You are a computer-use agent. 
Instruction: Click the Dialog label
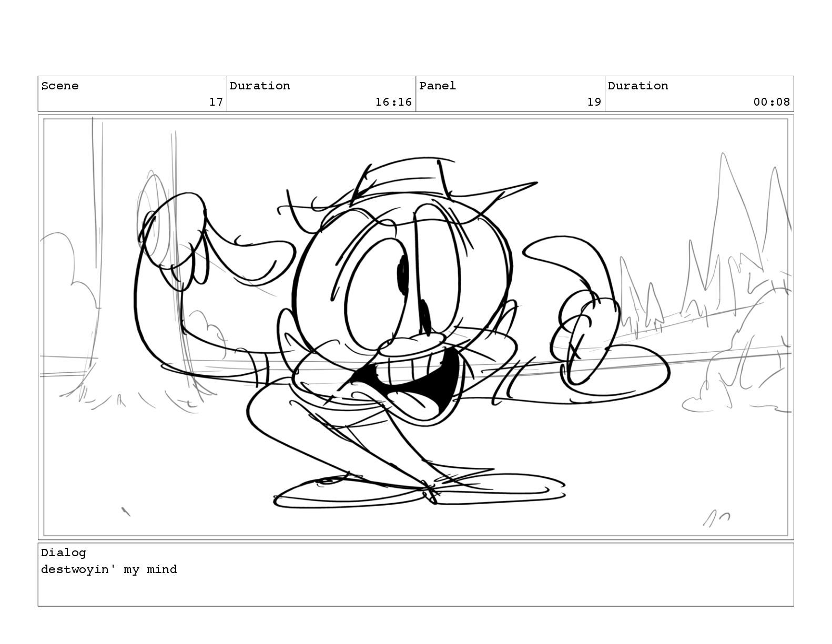[x=64, y=553]
